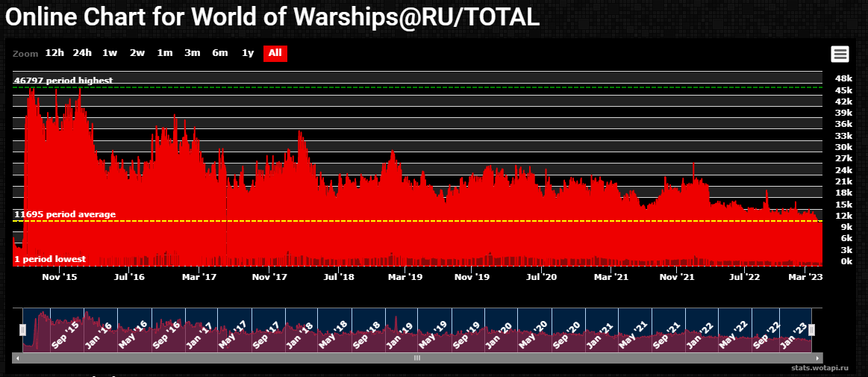
Task: Select the 1w zoom option
Action: (110, 53)
